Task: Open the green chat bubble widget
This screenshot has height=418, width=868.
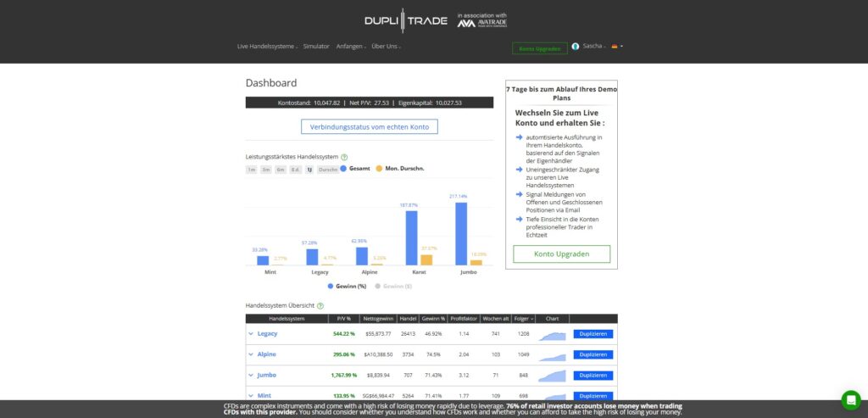Action: pyautogui.click(x=851, y=400)
